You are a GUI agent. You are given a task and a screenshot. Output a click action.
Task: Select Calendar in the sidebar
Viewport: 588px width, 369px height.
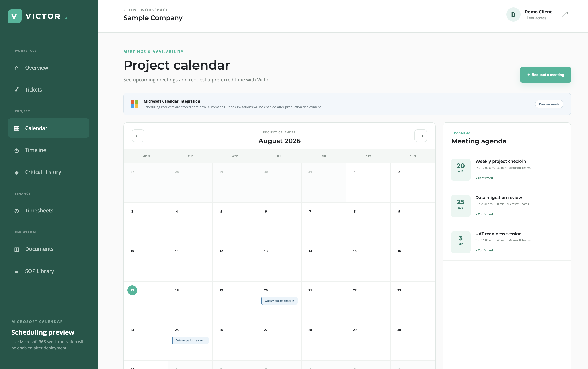point(49,128)
